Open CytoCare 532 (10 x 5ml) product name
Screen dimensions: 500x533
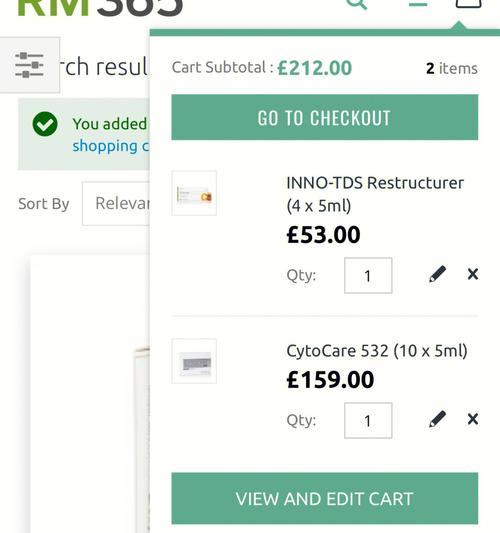tap(377, 351)
